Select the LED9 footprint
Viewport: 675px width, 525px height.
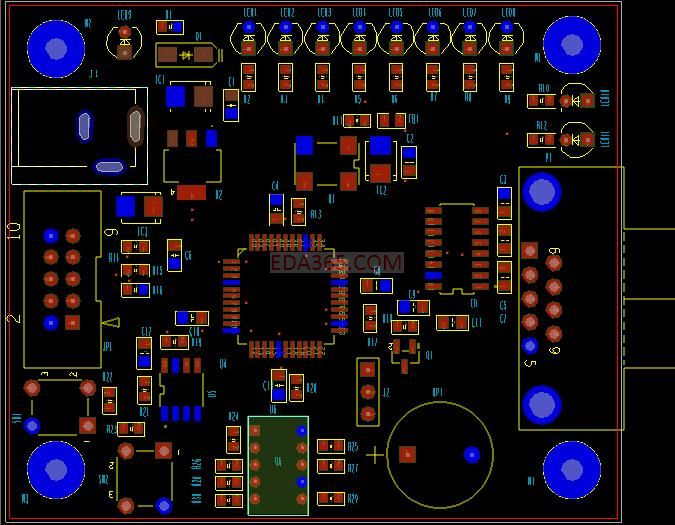tap(124, 42)
